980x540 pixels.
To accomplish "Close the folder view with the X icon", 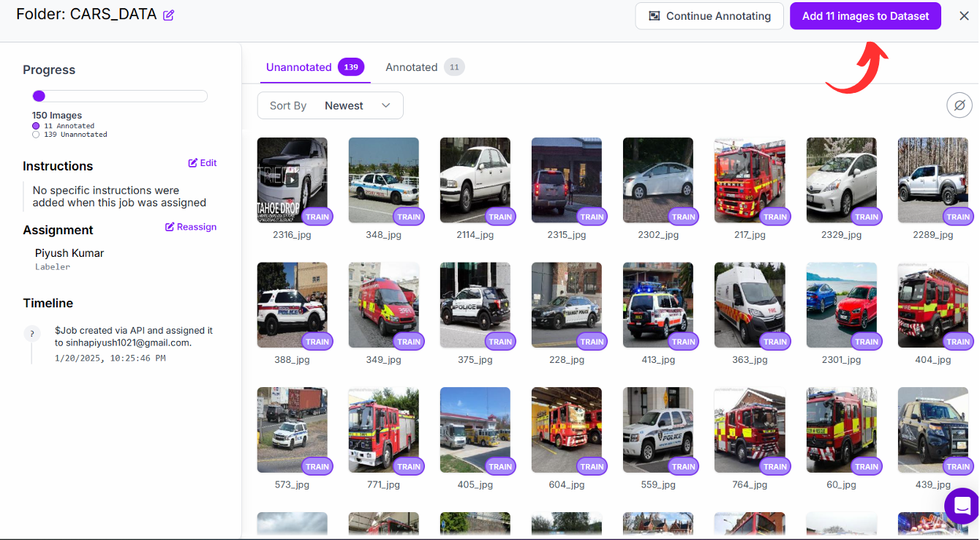I will [x=964, y=16].
